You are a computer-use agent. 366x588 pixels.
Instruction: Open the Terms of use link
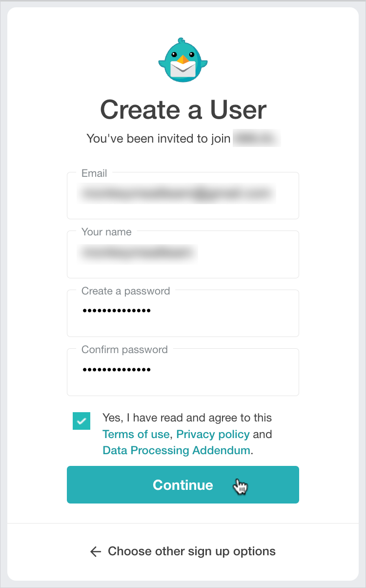[136, 434]
